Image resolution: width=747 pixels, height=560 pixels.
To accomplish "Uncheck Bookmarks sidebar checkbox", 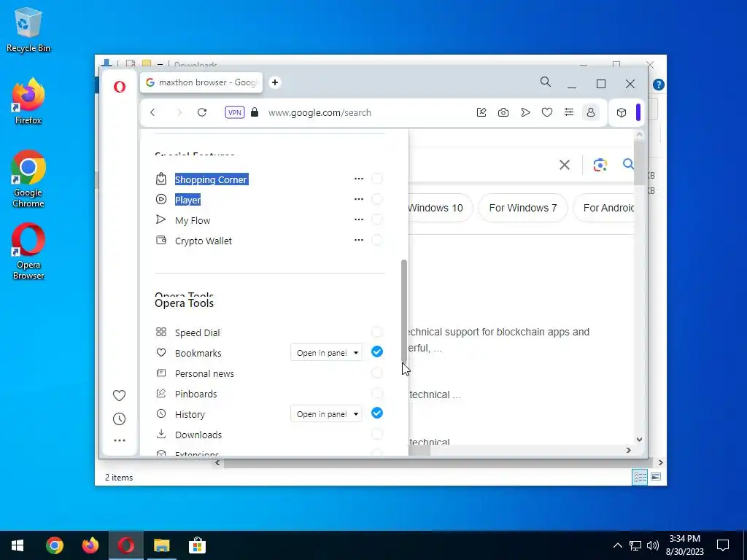I will pyautogui.click(x=377, y=352).
